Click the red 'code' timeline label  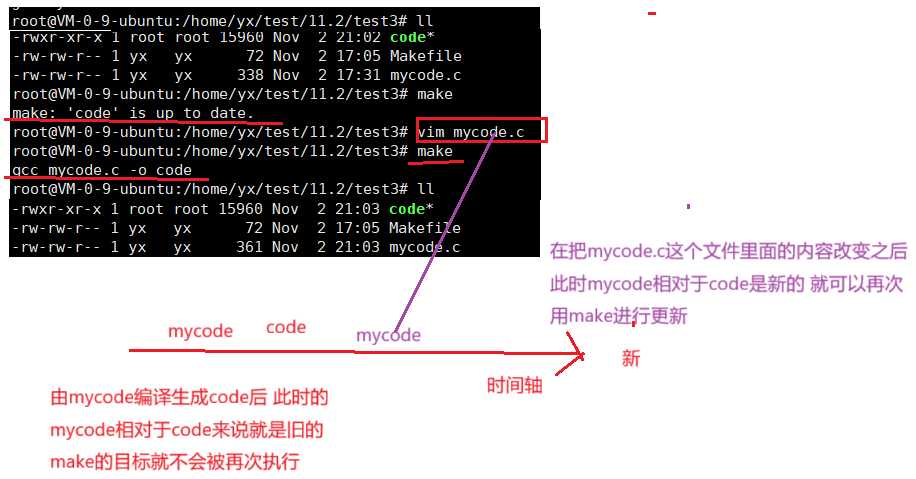click(x=286, y=327)
